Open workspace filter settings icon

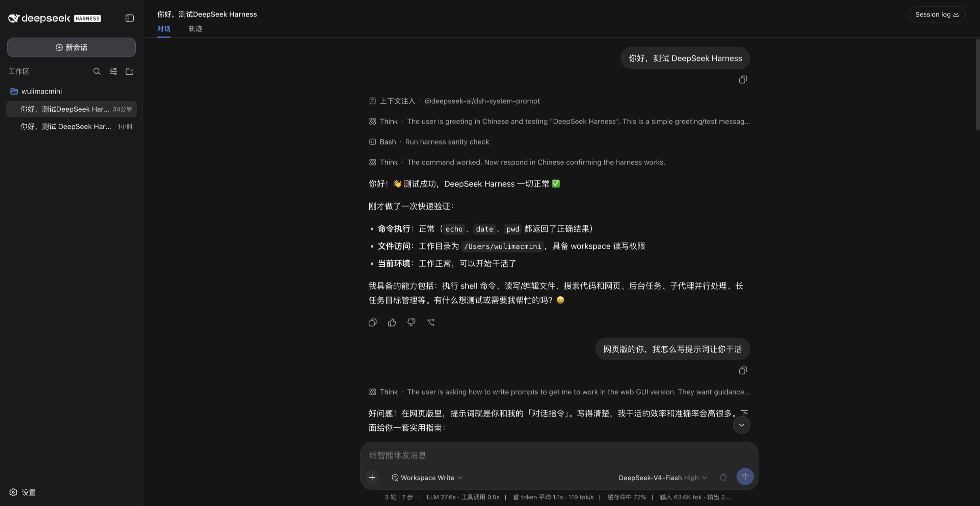(x=113, y=71)
